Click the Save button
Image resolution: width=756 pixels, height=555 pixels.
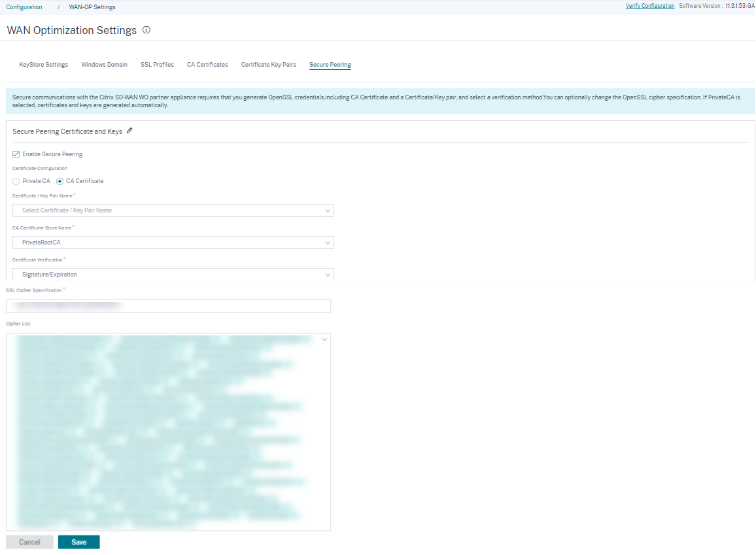click(79, 542)
